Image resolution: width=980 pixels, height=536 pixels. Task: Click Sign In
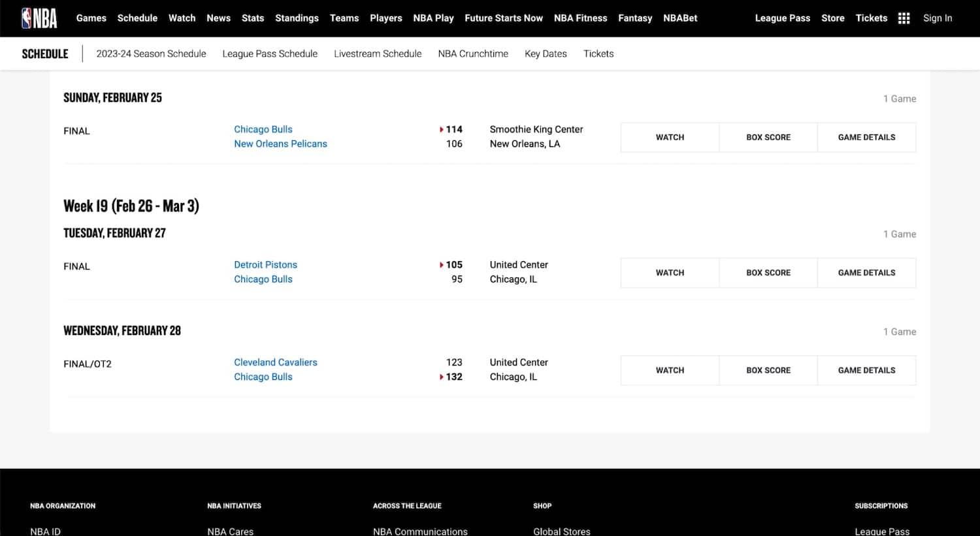pos(937,18)
